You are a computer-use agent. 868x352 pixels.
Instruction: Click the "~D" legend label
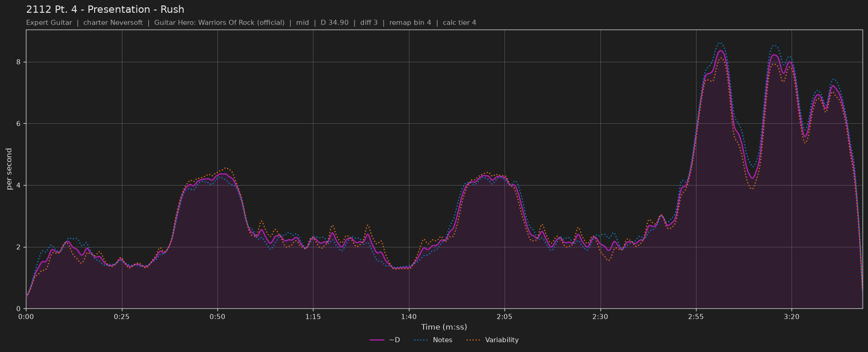[x=394, y=340]
